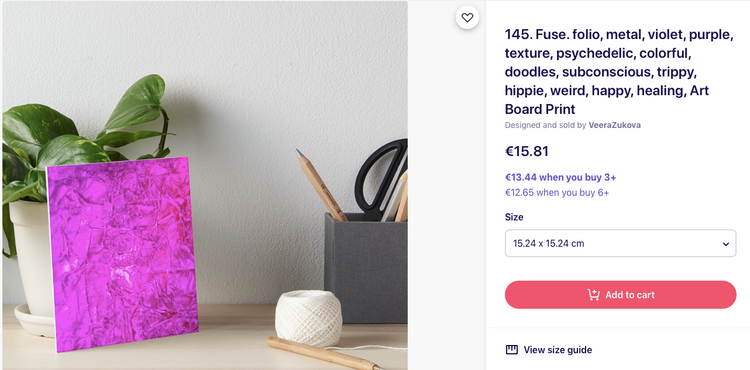Viewport: 750px width, 370px height.
Task: Click the 145. Fuse product title
Action: coord(619,72)
